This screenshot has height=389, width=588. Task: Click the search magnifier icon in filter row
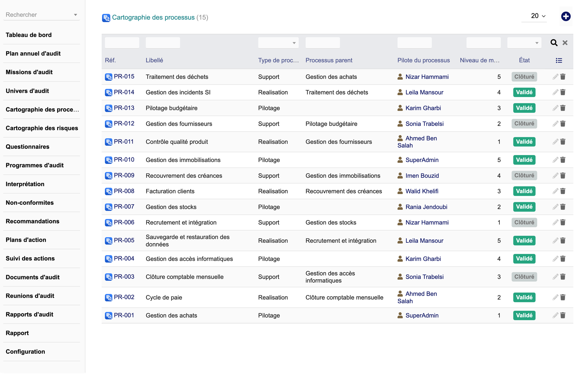click(554, 43)
